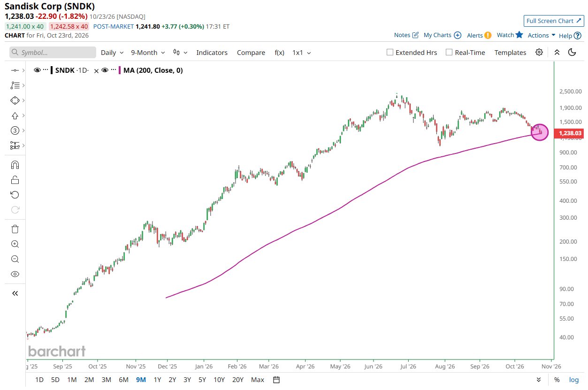588x390 pixels.
Task: Click the Symbol search field
Action: point(53,53)
